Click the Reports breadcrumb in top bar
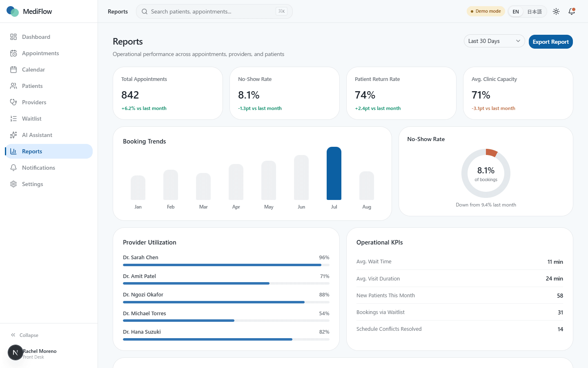 118,11
